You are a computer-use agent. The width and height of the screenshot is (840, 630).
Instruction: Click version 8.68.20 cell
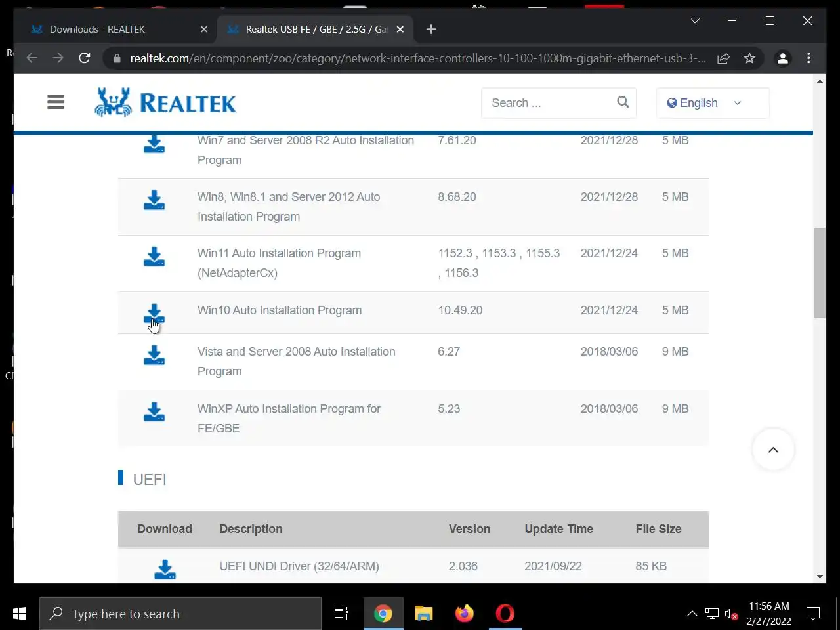click(x=457, y=197)
